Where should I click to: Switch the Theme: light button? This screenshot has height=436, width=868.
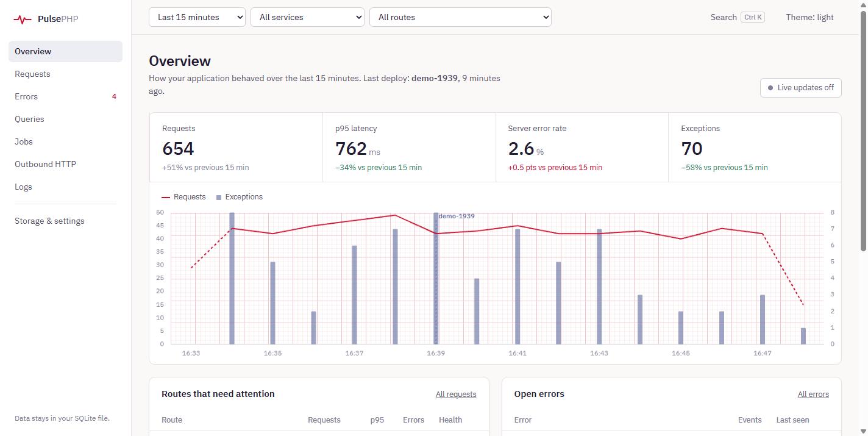(x=809, y=17)
